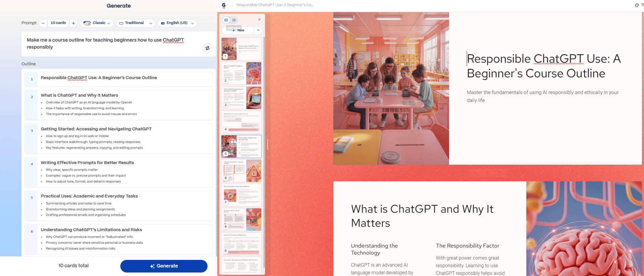Click the "Master the fundamentals" subtitle text
This screenshot has width=644, height=276.
click(543, 96)
